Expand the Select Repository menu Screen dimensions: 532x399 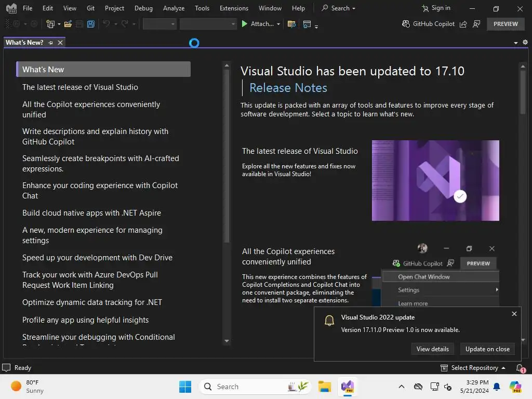[x=473, y=368]
